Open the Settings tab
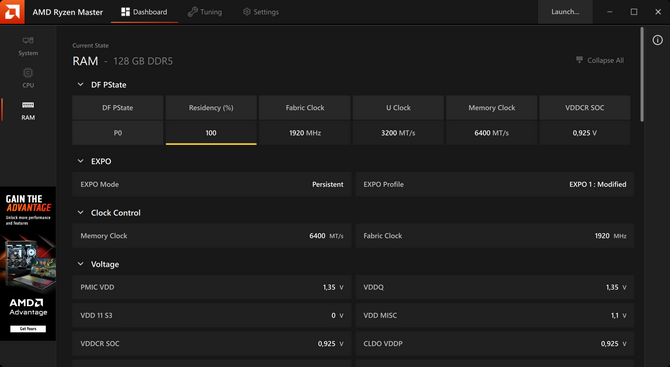 tap(261, 12)
